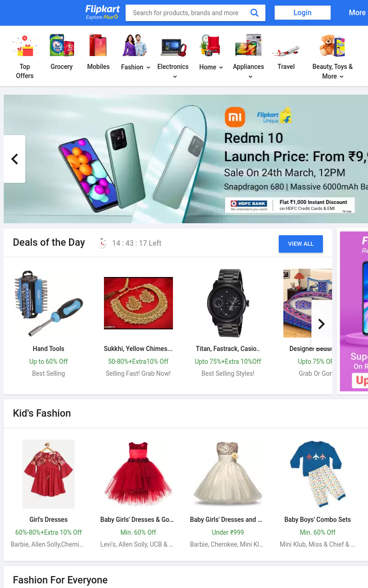
Task: Expand the Appliances category menu
Action: tap(248, 71)
